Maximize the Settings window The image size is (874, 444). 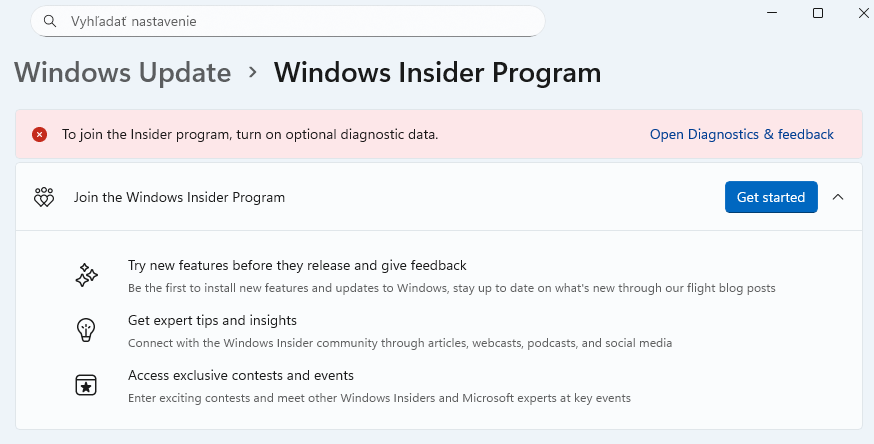coord(817,12)
